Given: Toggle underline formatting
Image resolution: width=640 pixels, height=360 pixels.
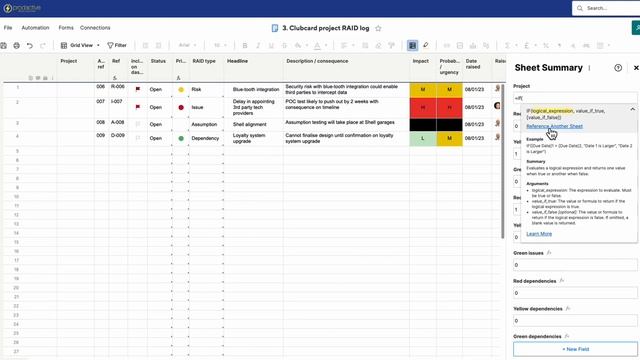Looking at the screenshot, I should coord(271,45).
